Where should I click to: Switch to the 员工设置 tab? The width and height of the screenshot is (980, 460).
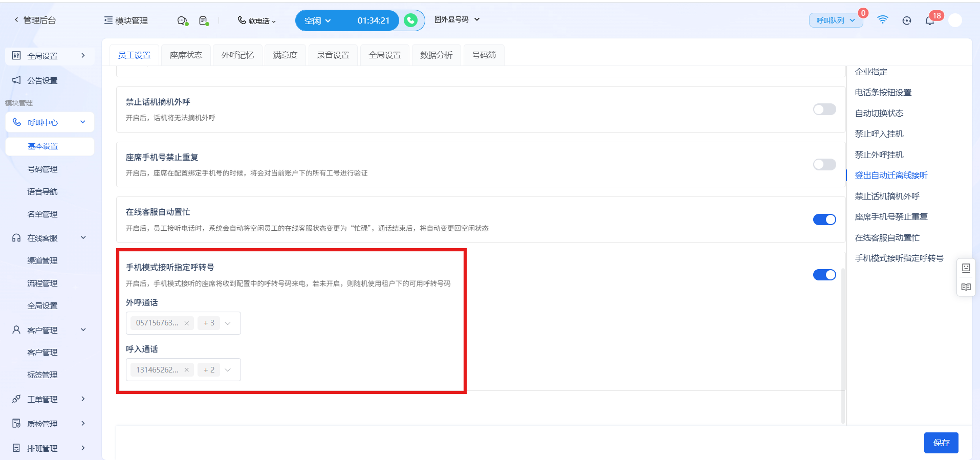coord(135,55)
